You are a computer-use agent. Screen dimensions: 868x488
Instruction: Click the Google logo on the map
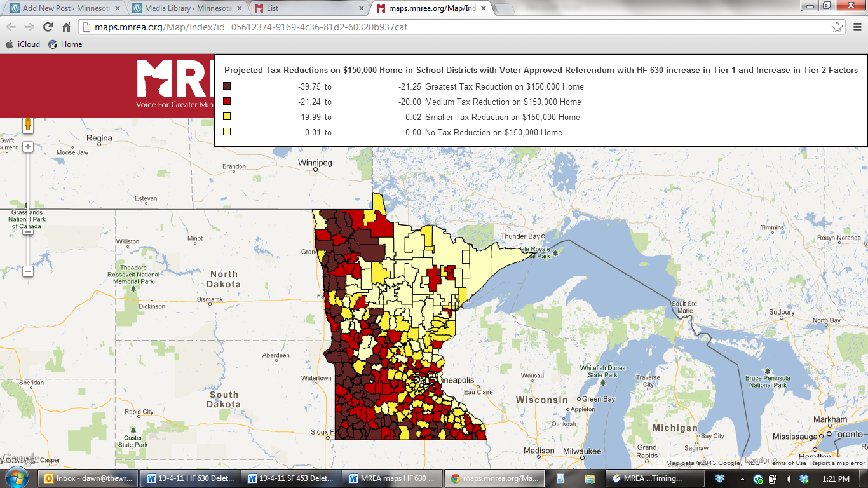20,459
